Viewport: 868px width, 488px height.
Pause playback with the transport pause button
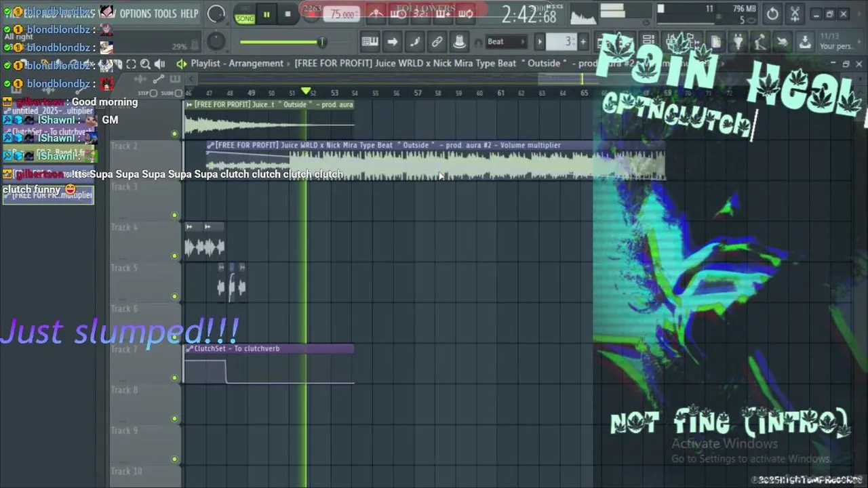tap(267, 14)
